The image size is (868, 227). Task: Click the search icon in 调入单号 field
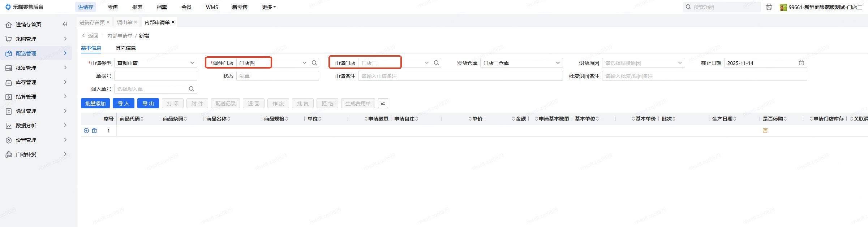[x=192, y=89]
